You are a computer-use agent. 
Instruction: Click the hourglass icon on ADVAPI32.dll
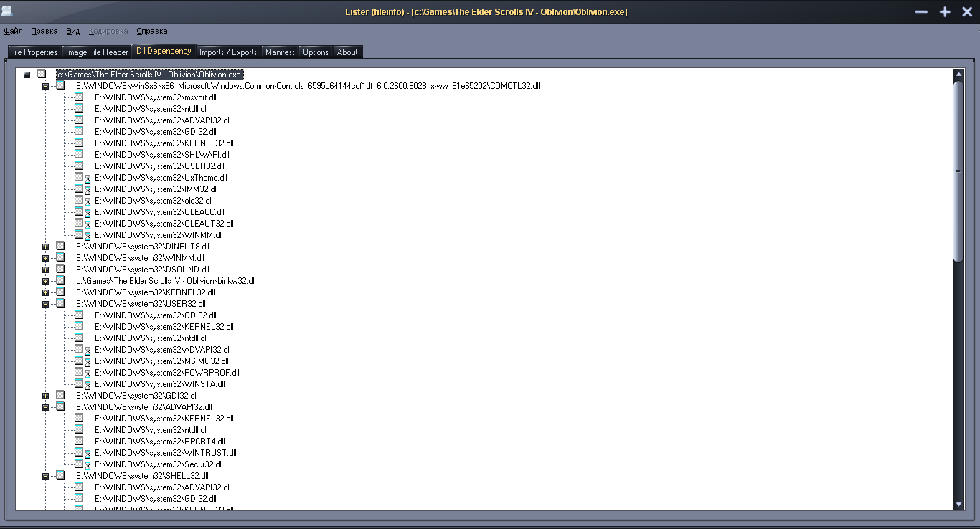(88, 351)
